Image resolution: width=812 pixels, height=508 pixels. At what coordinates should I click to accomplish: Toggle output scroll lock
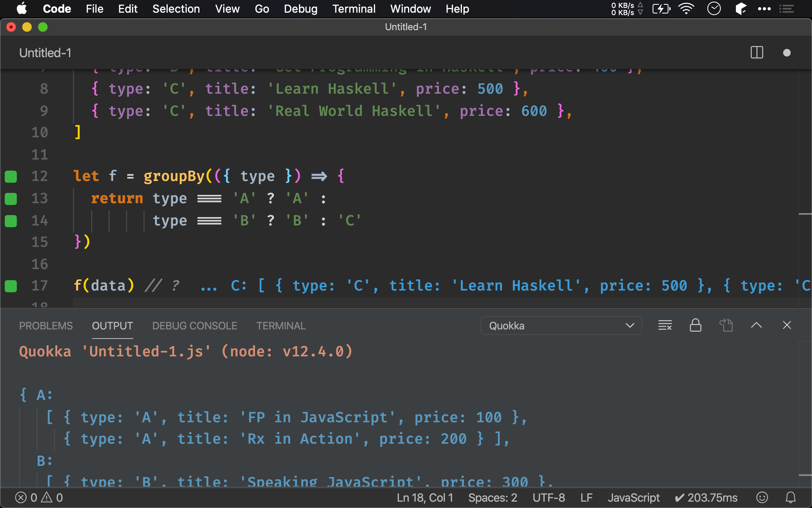pyautogui.click(x=695, y=325)
